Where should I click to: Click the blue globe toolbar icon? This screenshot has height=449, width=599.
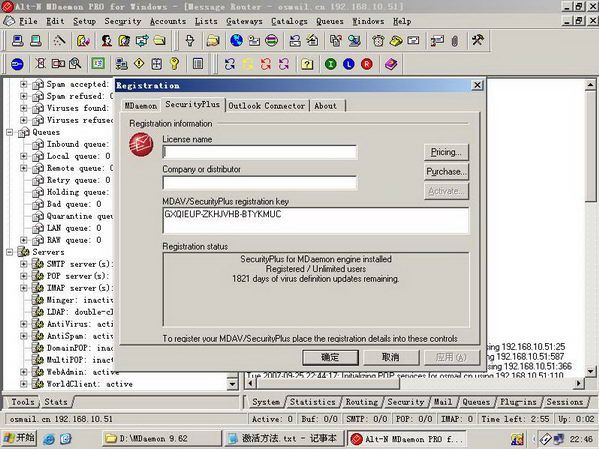click(236, 40)
